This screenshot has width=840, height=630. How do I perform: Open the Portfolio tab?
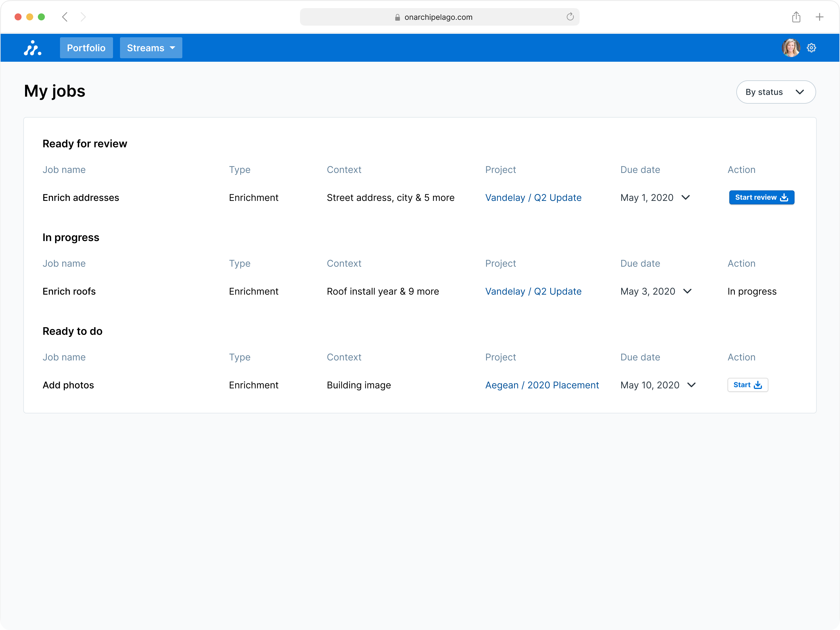click(x=86, y=48)
